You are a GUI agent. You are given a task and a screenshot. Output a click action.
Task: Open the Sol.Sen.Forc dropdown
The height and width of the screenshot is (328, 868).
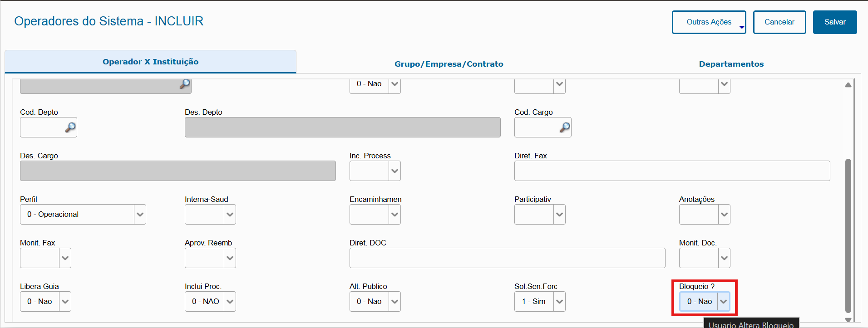tap(559, 302)
